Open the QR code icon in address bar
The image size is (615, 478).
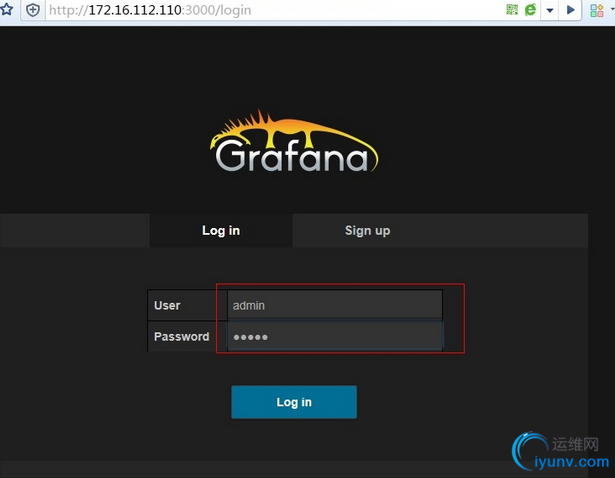click(x=512, y=10)
